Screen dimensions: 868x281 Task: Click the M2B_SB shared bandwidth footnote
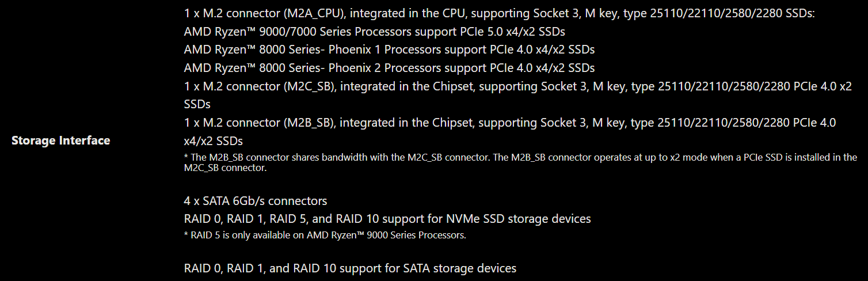pyautogui.click(x=521, y=162)
